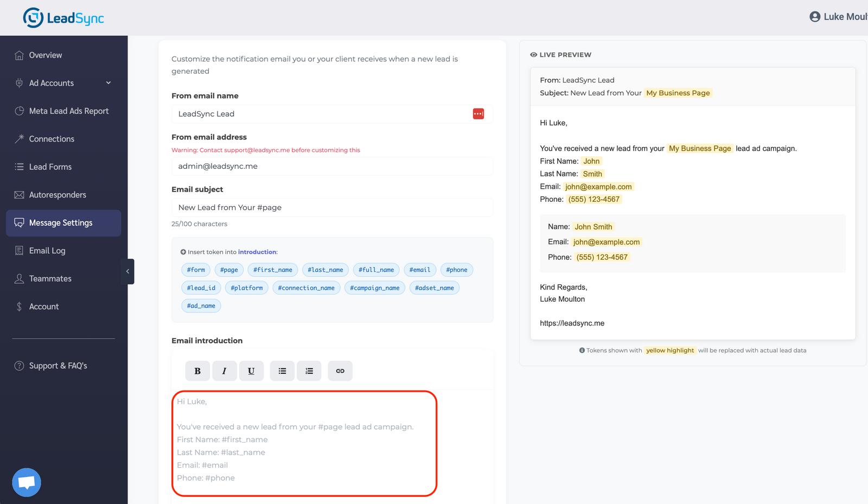
Task: Click the LeadSync logo icon
Action: click(33, 17)
